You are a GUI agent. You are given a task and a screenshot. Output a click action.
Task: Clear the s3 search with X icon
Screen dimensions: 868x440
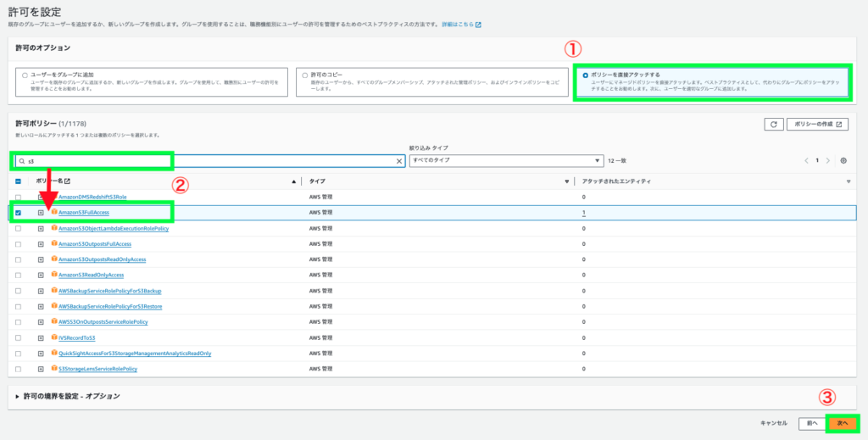pyautogui.click(x=400, y=160)
